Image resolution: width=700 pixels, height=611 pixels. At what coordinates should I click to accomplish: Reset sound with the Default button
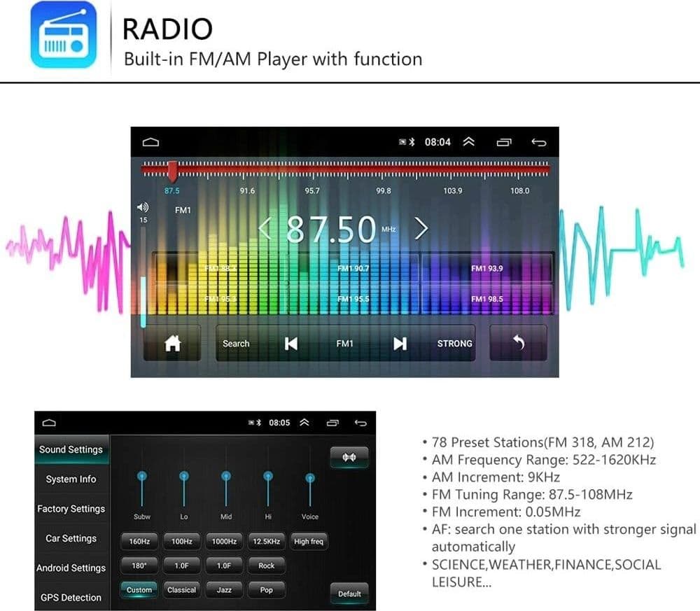click(x=349, y=594)
